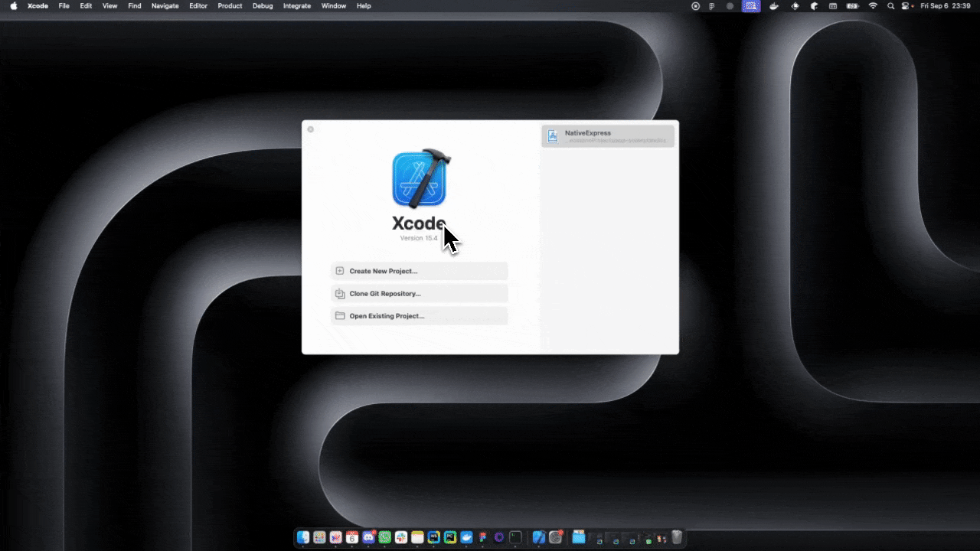
Task: Open the Window menu
Action: click(334, 6)
